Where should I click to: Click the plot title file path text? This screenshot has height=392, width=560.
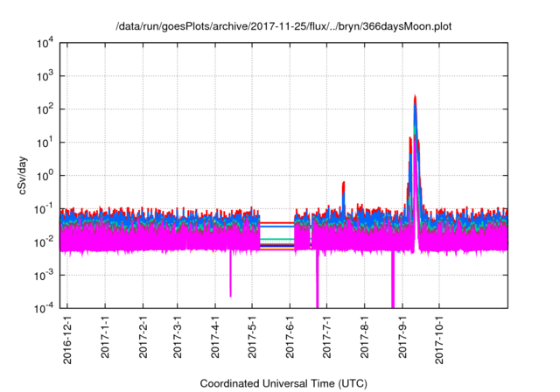click(x=283, y=26)
